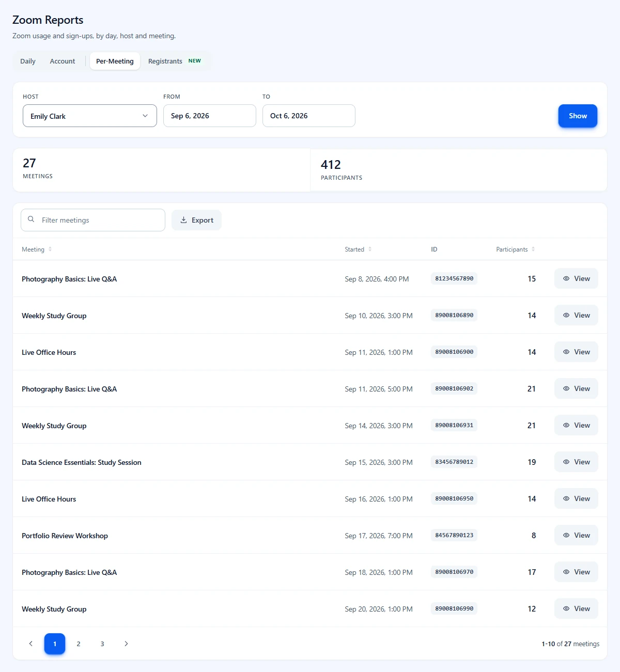
Task: Go to page 2 of meetings
Action: pyautogui.click(x=79, y=644)
